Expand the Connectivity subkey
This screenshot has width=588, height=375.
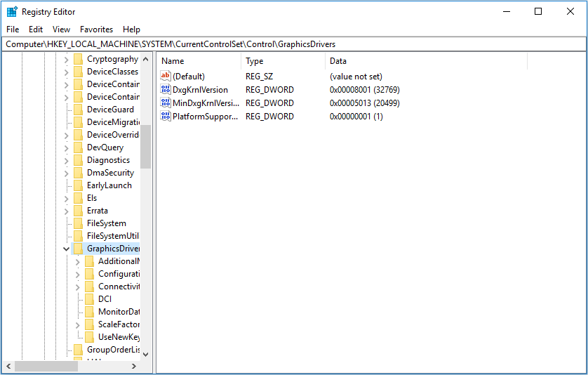78,287
